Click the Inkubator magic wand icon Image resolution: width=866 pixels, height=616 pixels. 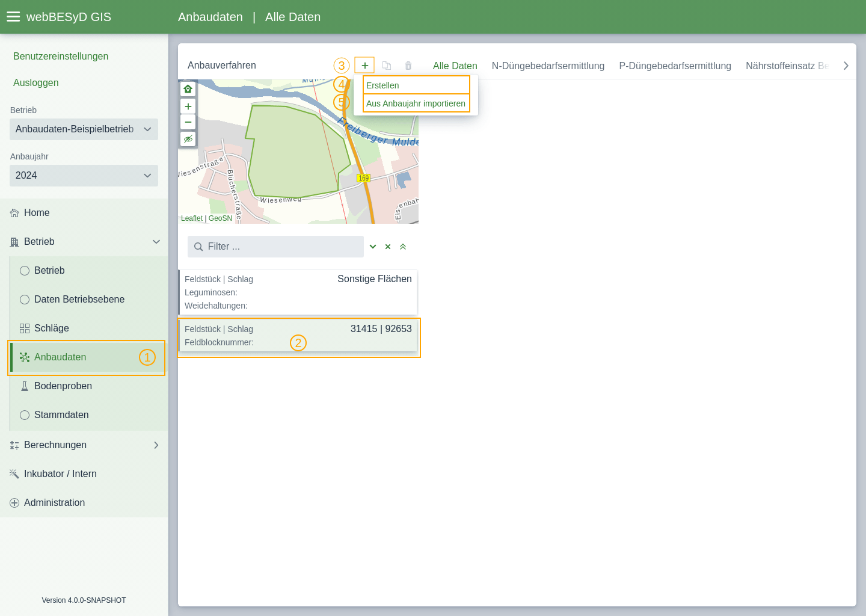coord(14,474)
